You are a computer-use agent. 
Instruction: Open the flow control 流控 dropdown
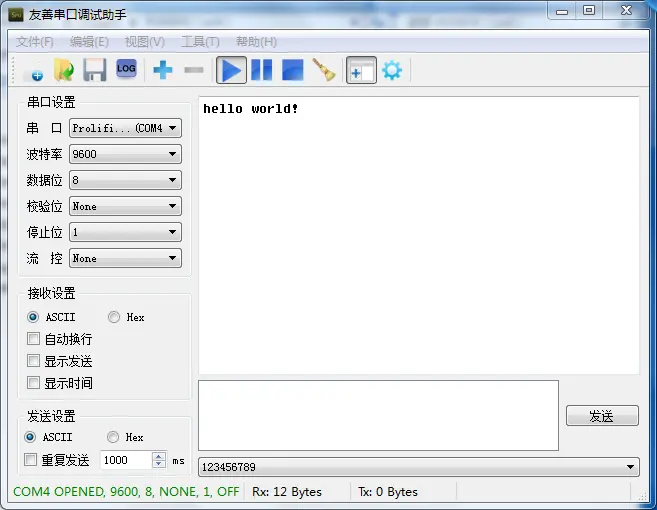click(125, 258)
